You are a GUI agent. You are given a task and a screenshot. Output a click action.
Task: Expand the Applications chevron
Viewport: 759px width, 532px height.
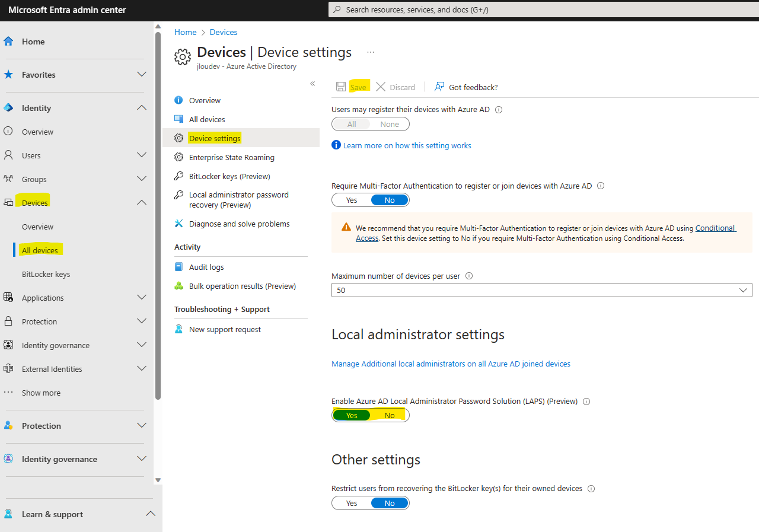point(142,297)
